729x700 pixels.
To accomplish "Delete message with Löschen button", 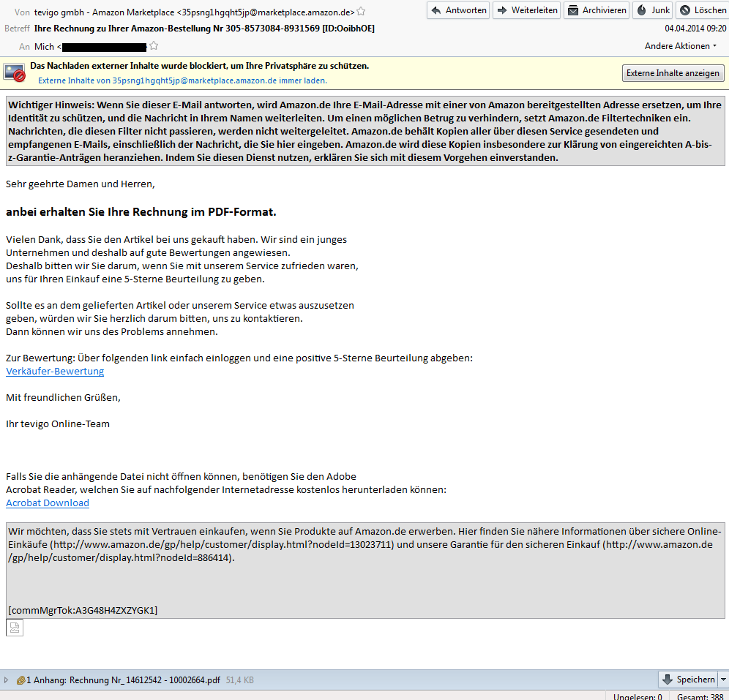I will (703, 10).
